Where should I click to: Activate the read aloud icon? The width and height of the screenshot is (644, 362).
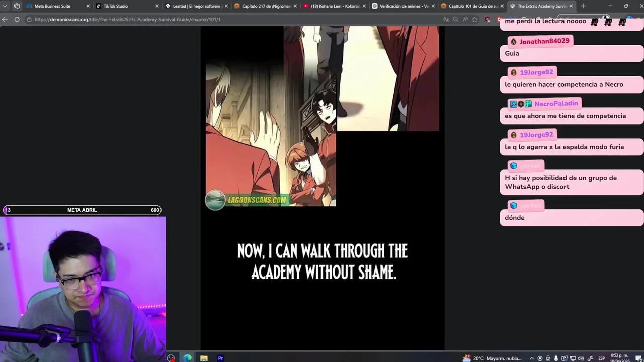coord(465,19)
